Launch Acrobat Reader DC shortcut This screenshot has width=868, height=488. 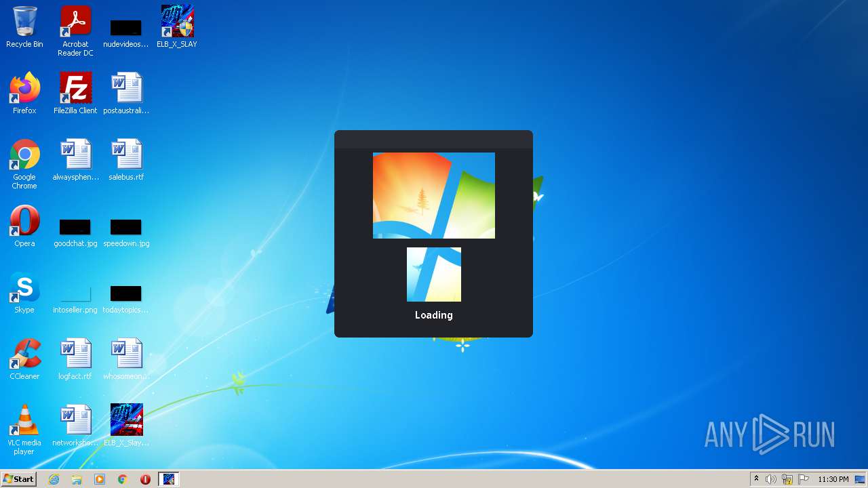[75, 31]
